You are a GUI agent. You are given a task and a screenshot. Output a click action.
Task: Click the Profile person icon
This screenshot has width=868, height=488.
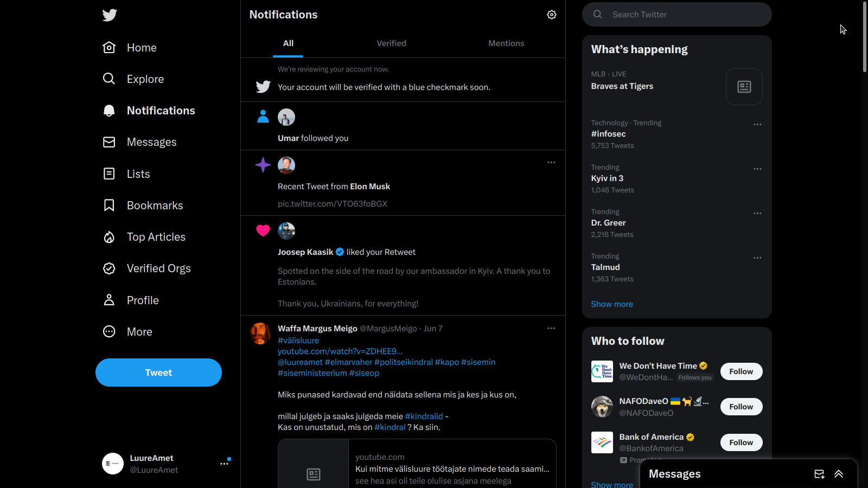pos(109,300)
